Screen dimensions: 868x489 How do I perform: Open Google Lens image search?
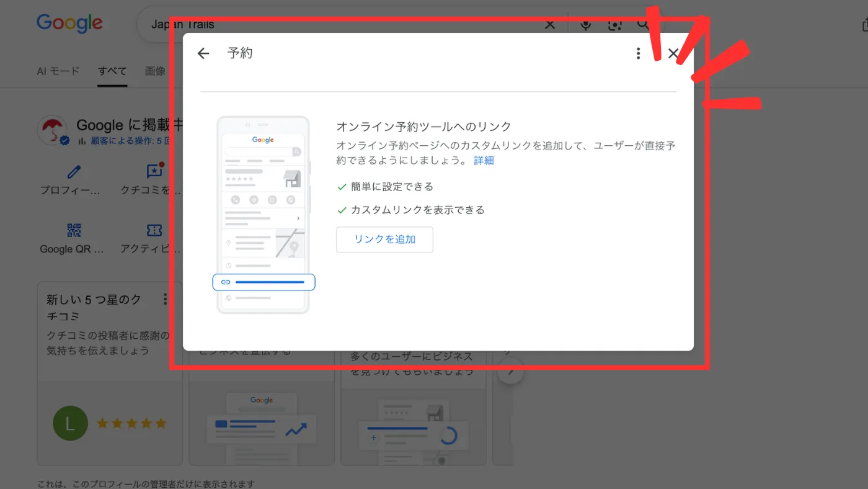pyautogui.click(x=614, y=25)
